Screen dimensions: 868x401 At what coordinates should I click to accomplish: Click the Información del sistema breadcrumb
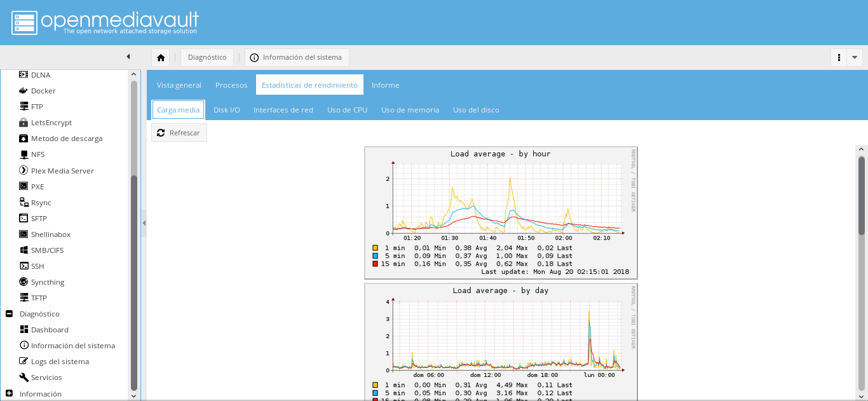(x=297, y=57)
